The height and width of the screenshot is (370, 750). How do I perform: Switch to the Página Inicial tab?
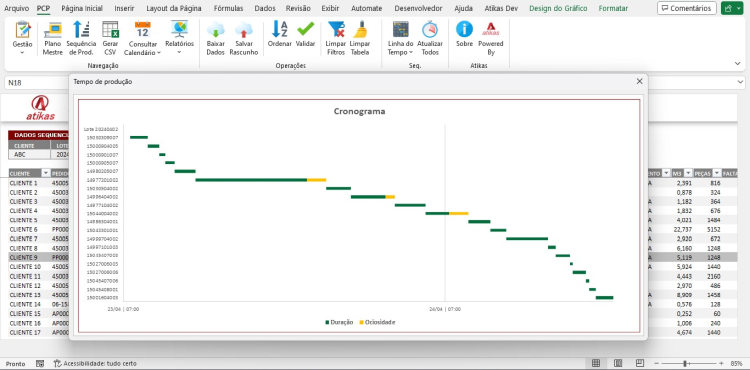tap(82, 8)
